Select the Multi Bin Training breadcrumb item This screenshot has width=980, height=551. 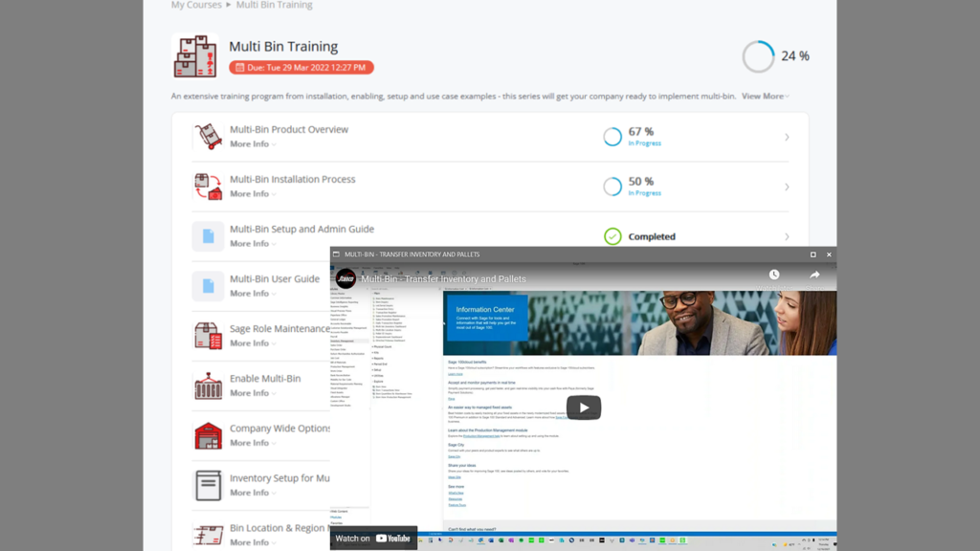(x=274, y=5)
